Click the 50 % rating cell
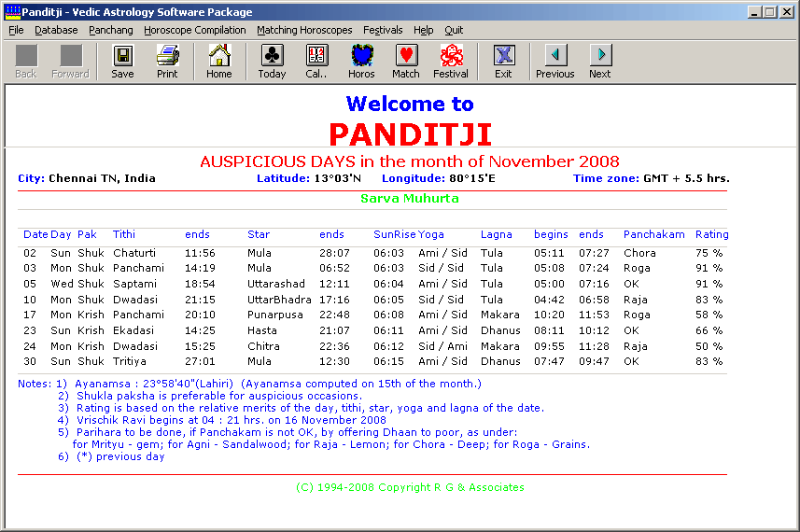 tap(709, 346)
